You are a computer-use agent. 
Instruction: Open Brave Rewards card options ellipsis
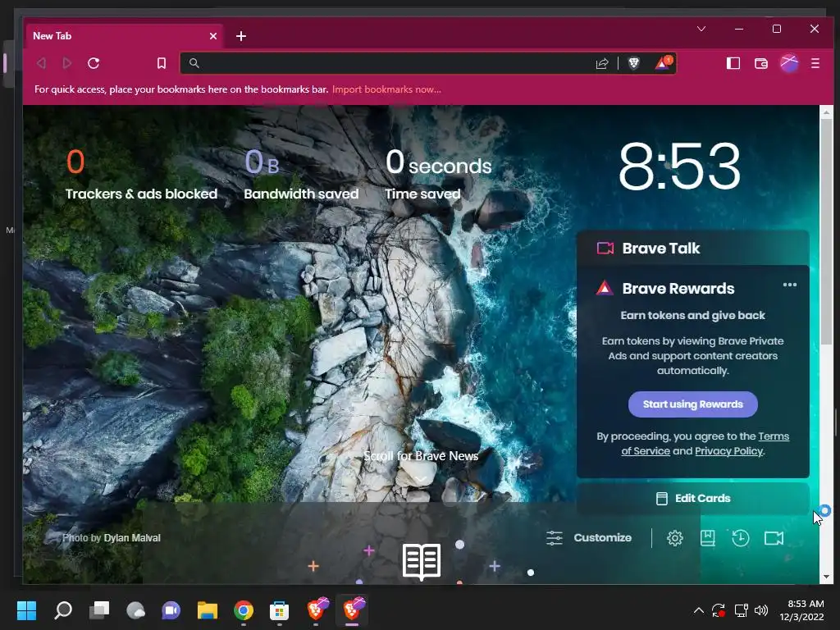click(790, 285)
